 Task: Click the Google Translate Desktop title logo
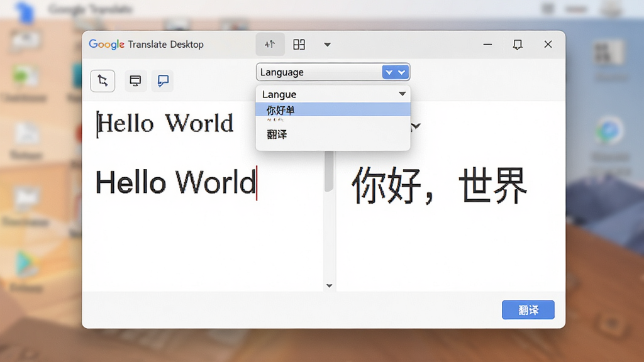tap(146, 45)
